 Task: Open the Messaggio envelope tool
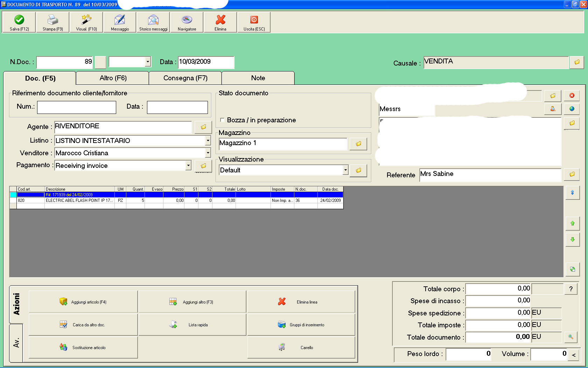click(x=120, y=22)
